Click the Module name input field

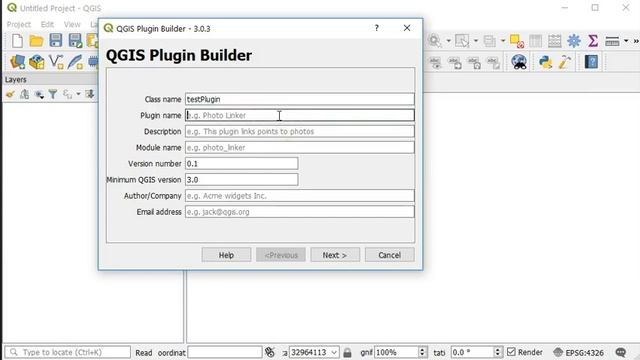tap(300, 147)
